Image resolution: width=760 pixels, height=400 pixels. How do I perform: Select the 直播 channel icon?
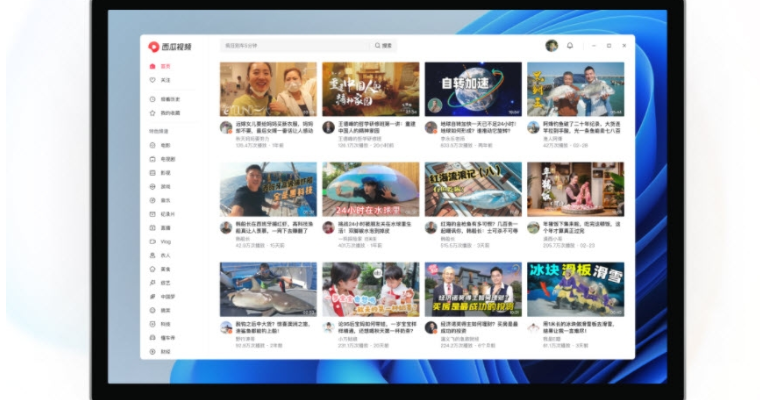coord(152,227)
